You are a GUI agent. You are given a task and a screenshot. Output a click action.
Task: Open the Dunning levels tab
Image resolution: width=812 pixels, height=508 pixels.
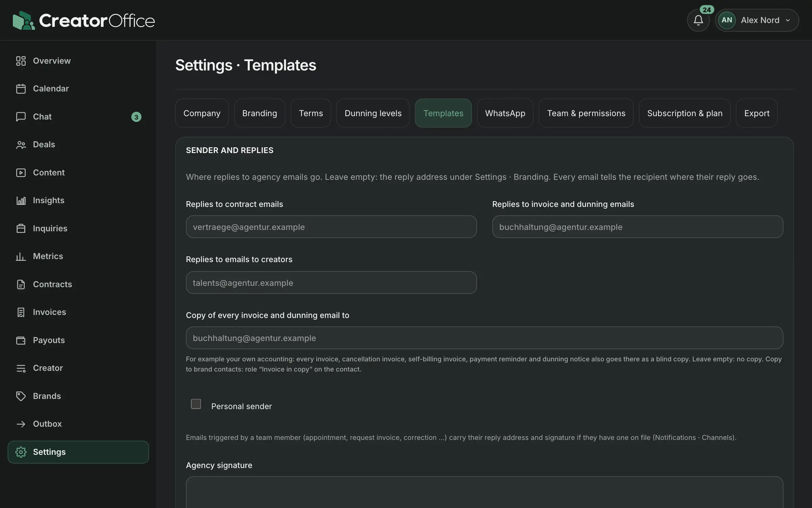[373, 113]
